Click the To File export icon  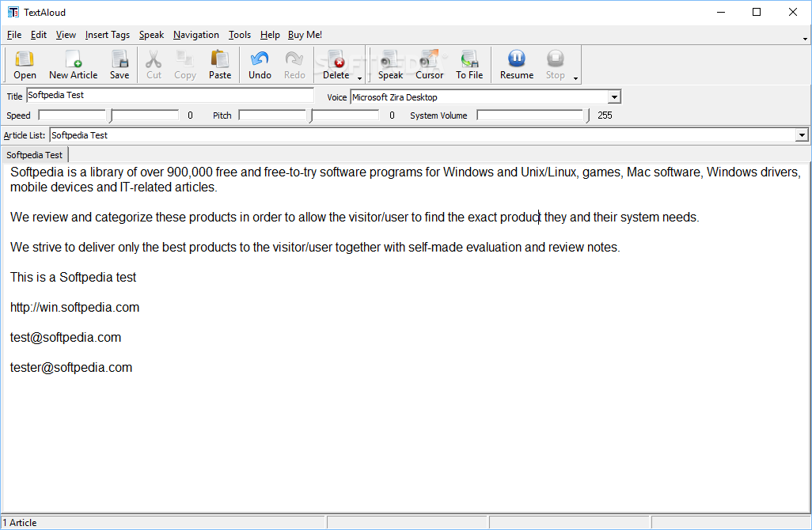tap(469, 65)
